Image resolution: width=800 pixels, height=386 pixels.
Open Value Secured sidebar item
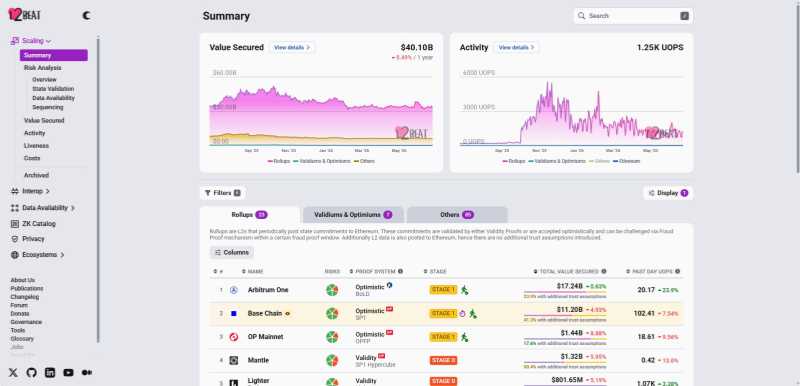click(x=44, y=121)
